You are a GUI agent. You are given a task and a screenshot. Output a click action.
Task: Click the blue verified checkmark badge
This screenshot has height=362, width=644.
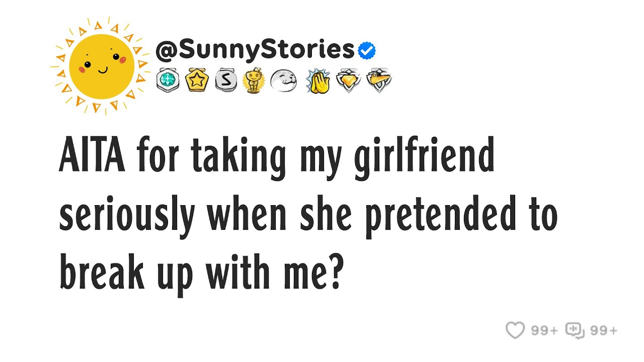(x=367, y=50)
